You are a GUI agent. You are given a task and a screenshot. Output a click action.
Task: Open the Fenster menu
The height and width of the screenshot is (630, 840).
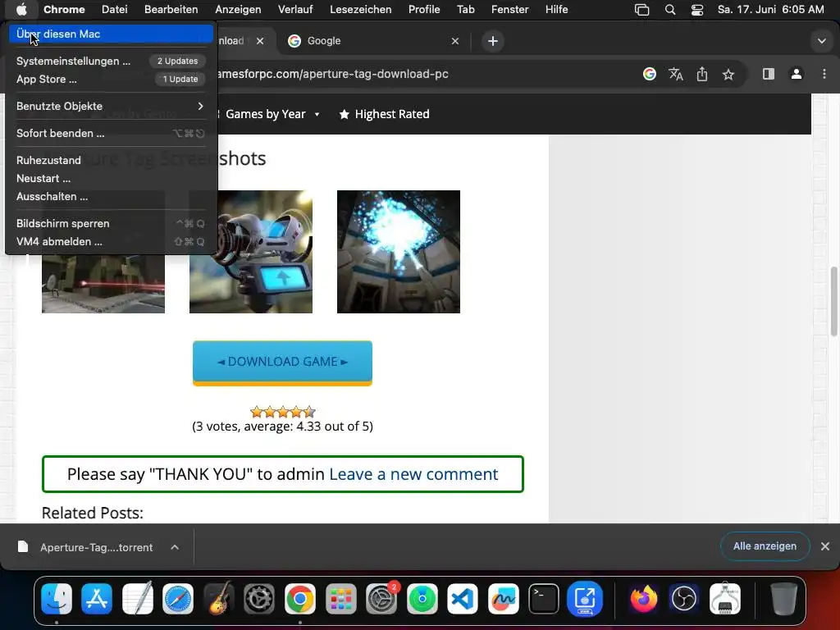(x=510, y=9)
